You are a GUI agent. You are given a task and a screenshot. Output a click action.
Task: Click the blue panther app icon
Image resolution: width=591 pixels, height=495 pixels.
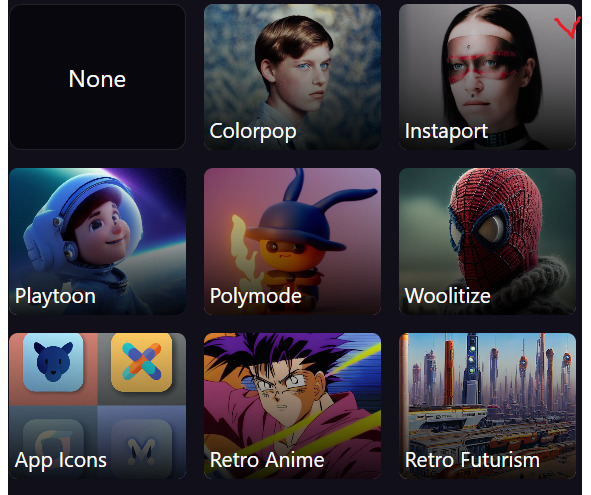click(x=53, y=362)
